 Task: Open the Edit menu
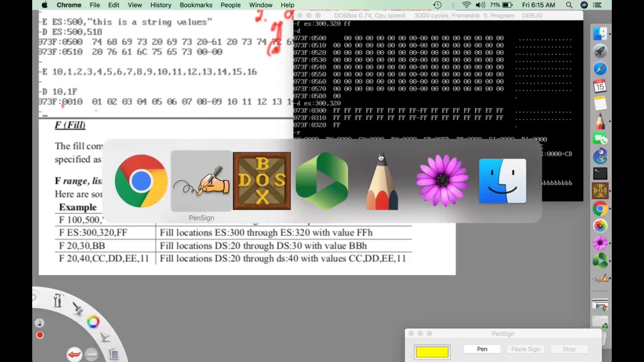(114, 5)
